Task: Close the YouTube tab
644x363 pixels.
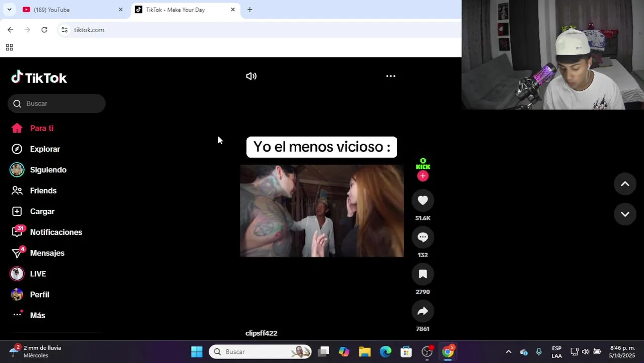Action: (120, 10)
